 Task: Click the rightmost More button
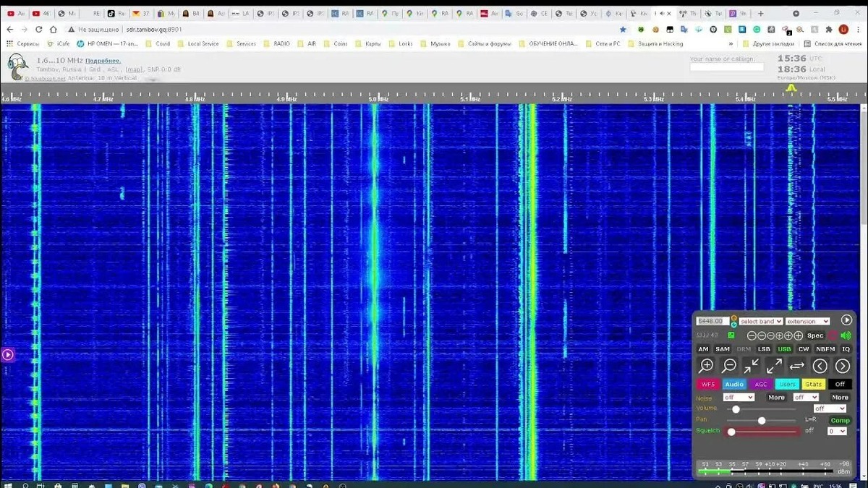[x=840, y=397]
